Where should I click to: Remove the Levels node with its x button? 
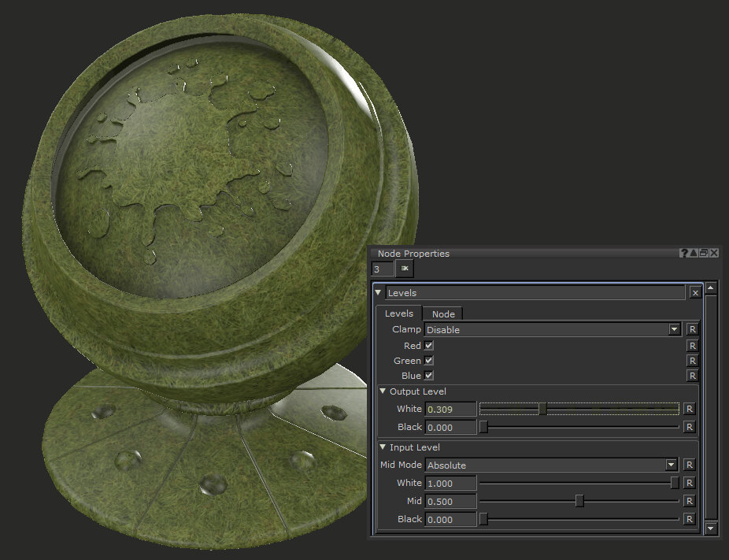click(x=695, y=293)
